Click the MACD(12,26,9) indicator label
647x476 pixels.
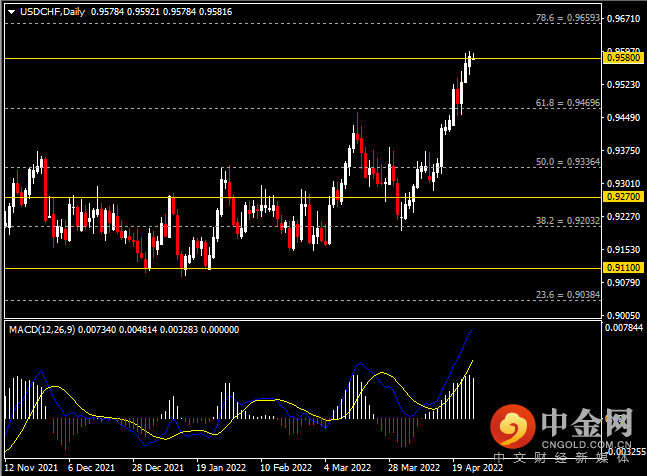pos(42,330)
